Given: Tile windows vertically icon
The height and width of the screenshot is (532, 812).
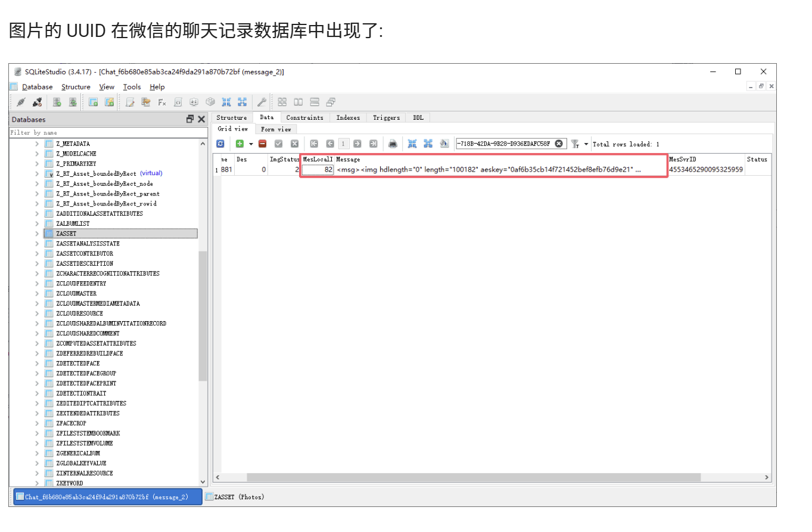Looking at the screenshot, I should pos(315,102).
